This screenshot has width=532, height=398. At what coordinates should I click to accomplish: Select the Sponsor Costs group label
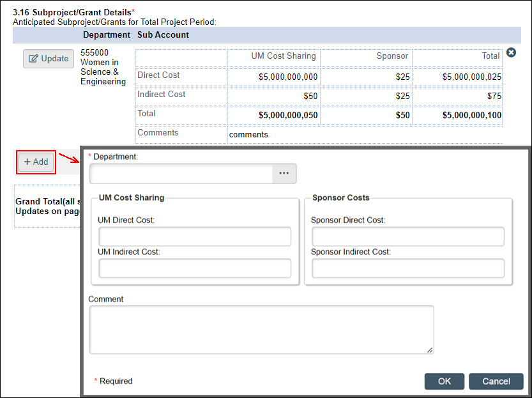coord(340,198)
